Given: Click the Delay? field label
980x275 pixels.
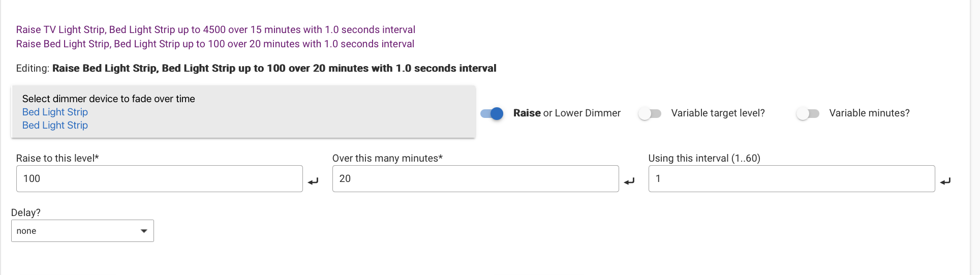Looking at the screenshot, I should 25,212.
